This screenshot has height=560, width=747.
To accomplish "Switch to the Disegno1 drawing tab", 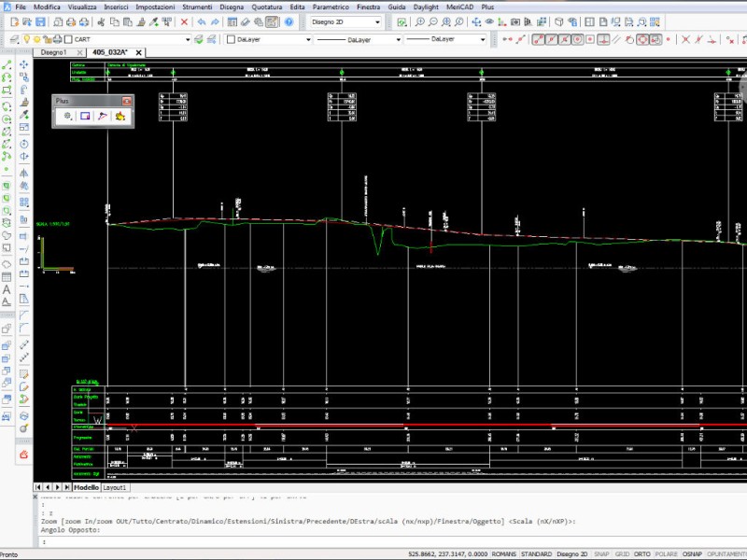I will pos(53,52).
